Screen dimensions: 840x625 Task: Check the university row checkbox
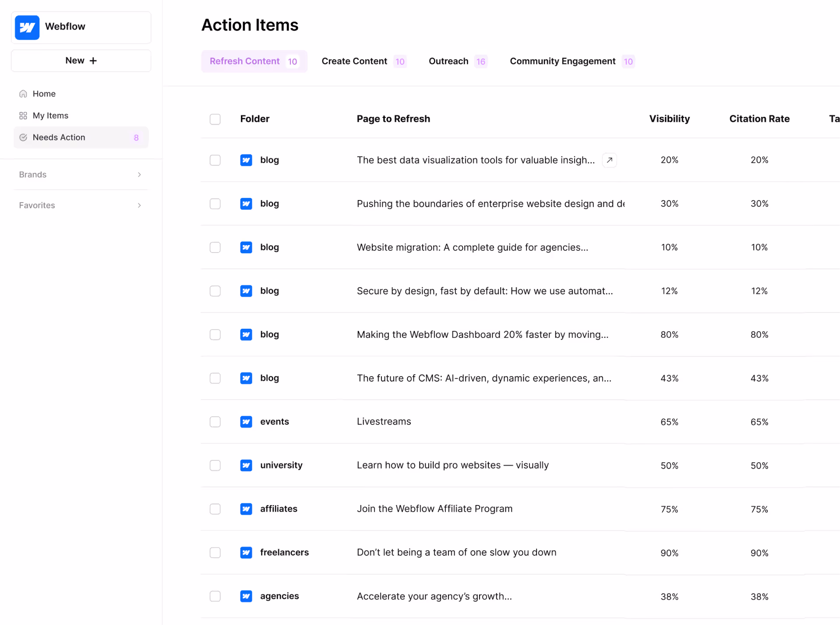tap(215, 465)
